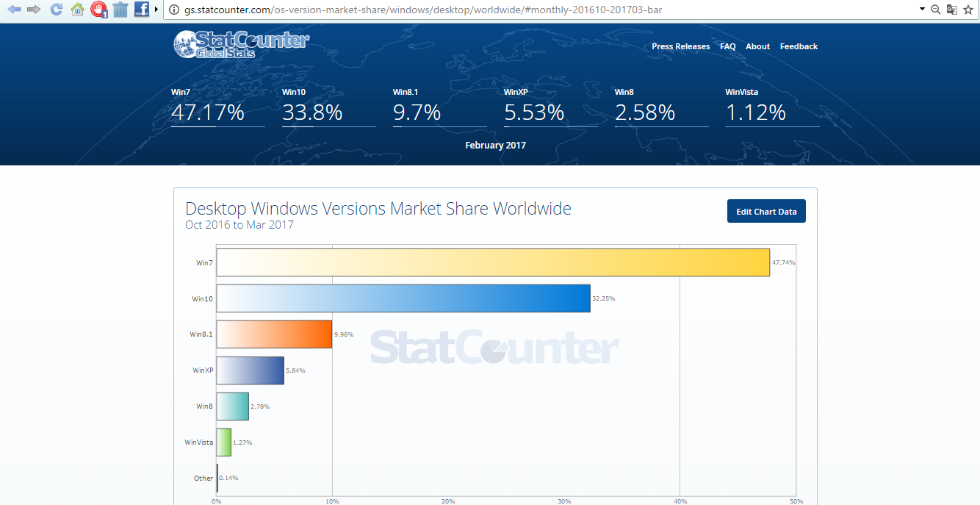980x505 pixels.
Task: Click the Edit Chart Data button
Action: 766,211
